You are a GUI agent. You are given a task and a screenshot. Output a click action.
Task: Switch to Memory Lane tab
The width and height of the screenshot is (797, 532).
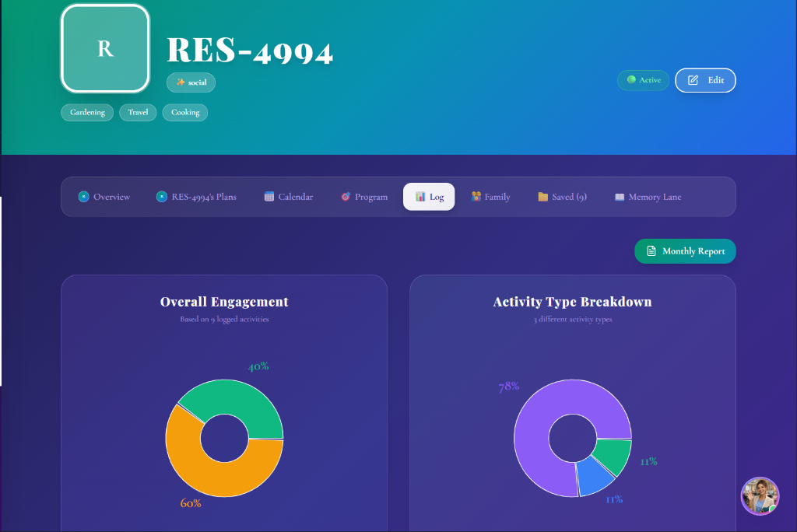point(648,197)
